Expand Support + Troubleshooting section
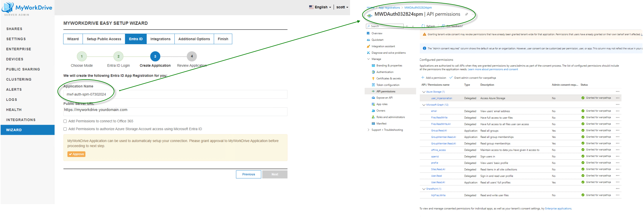 369,130
